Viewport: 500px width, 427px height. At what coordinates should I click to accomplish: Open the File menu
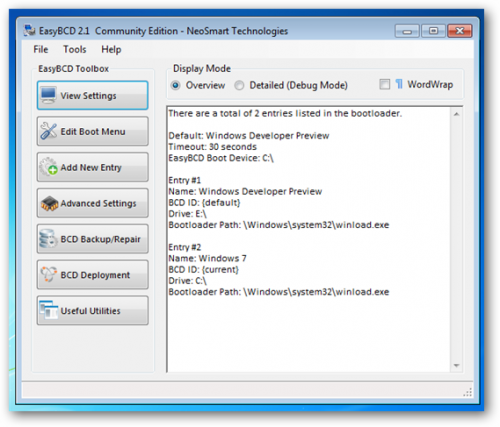[x=41, y=49]
